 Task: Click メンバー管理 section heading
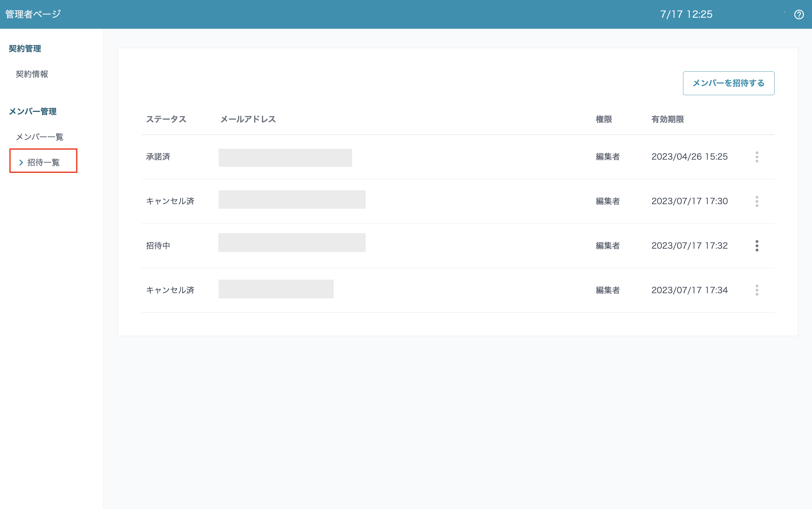pos(33,111)
